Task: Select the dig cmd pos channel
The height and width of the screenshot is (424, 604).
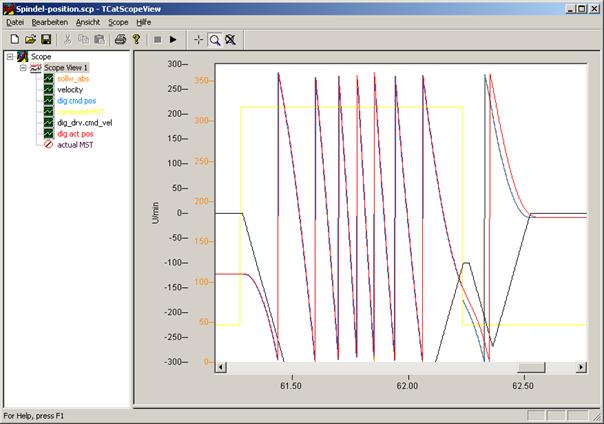Action: pos(76,101)
